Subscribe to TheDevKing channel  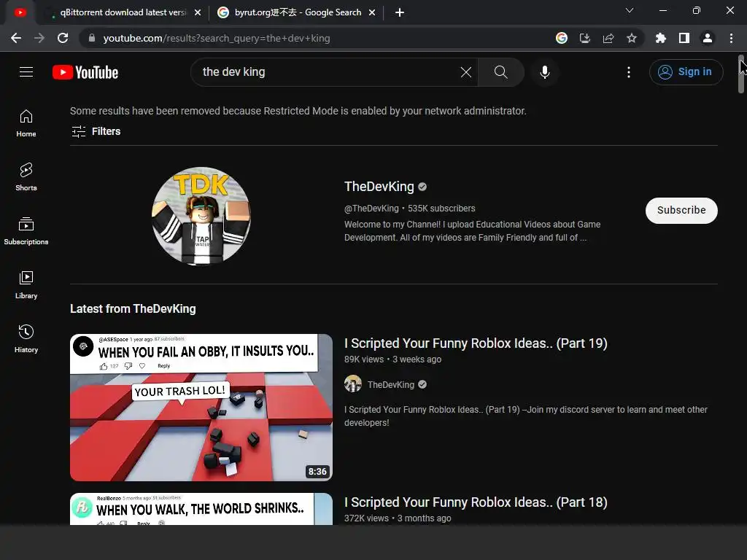pos(681,211)
